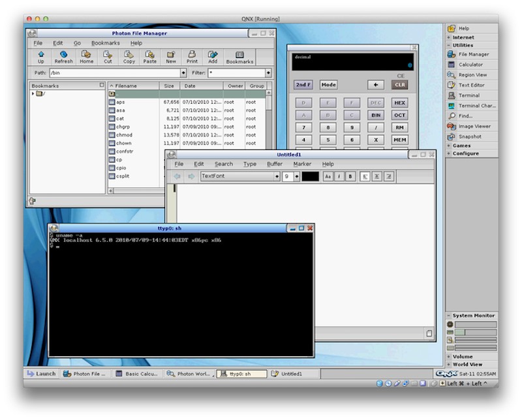Click the Path input field
The image size is (522, 420).
(114, 73)
